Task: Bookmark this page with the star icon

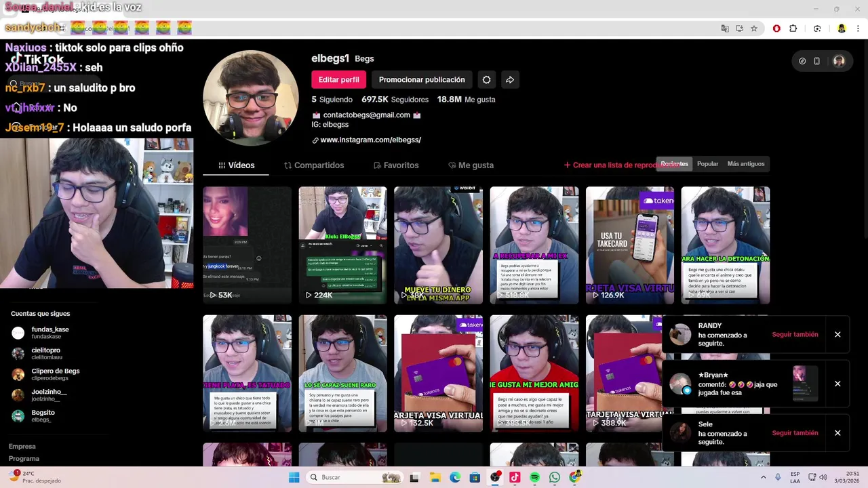Action: pyautogui.click(x=753, y=28)
